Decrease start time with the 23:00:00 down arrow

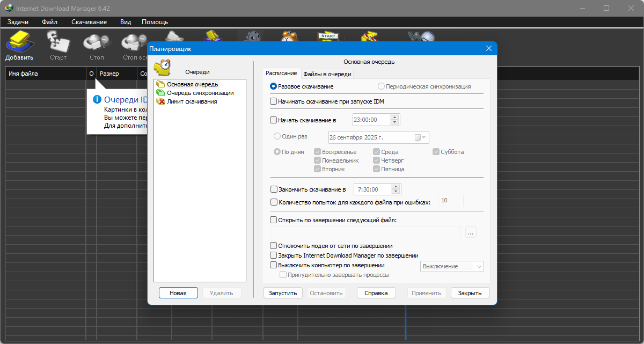(x=395, y=122)
